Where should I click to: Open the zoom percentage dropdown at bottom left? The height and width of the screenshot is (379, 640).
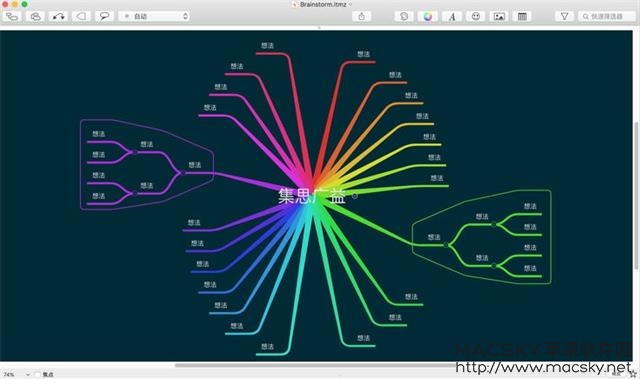click(x=17, y=374)
